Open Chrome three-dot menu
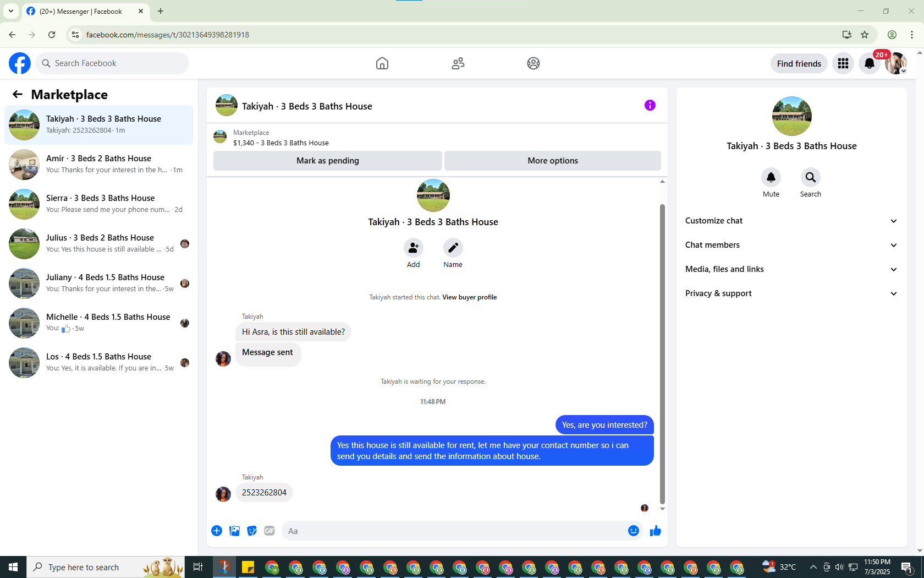This screenshot has height=578, width=924. click(x=912, y=35)
